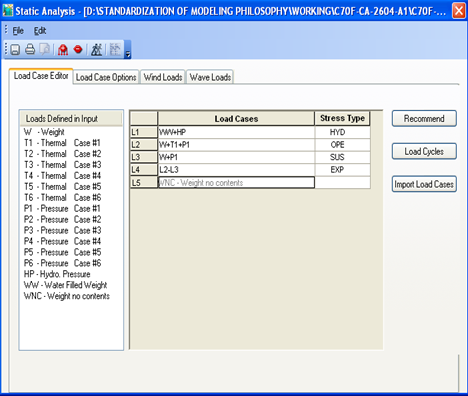Image resolution: width=468 pixels, height=396 pixels.
Task: Select 'P3 - Pressure Case #3' entry
Action: click(x=62, y=230)
